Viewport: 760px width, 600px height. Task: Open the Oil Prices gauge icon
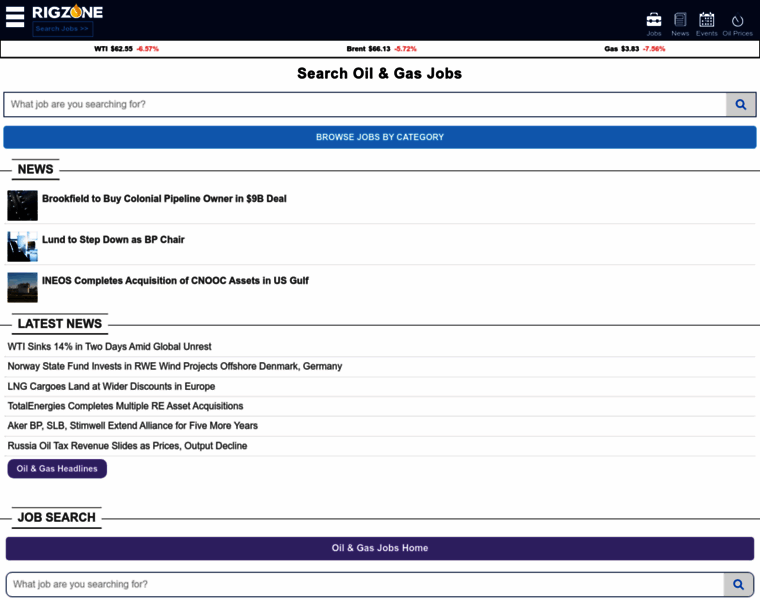(737, 20)
